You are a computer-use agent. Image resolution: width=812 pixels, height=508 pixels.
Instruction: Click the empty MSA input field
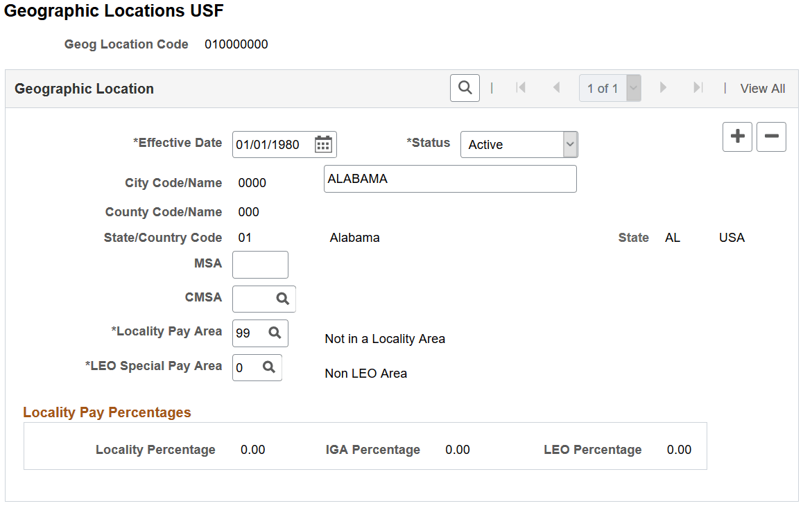click(x=260, y=264)
